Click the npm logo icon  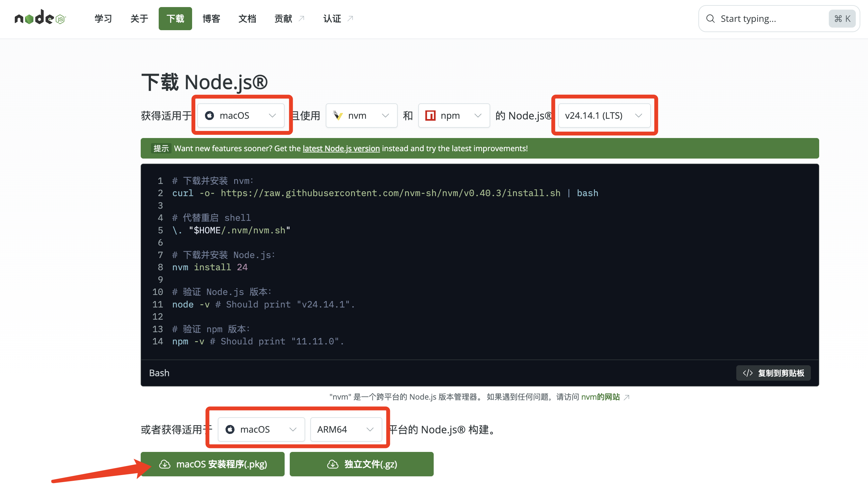click(x=430, y=116)
